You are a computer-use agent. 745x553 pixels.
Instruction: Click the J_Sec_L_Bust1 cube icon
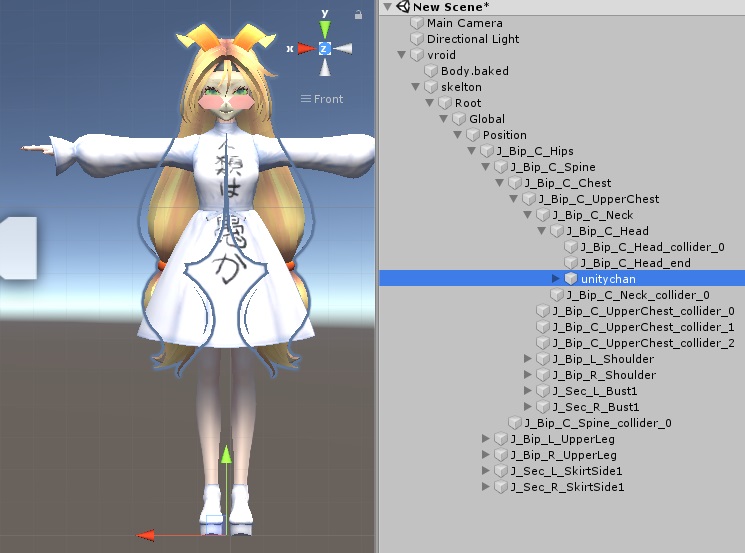pyautogui.click(x=543, y=391)
